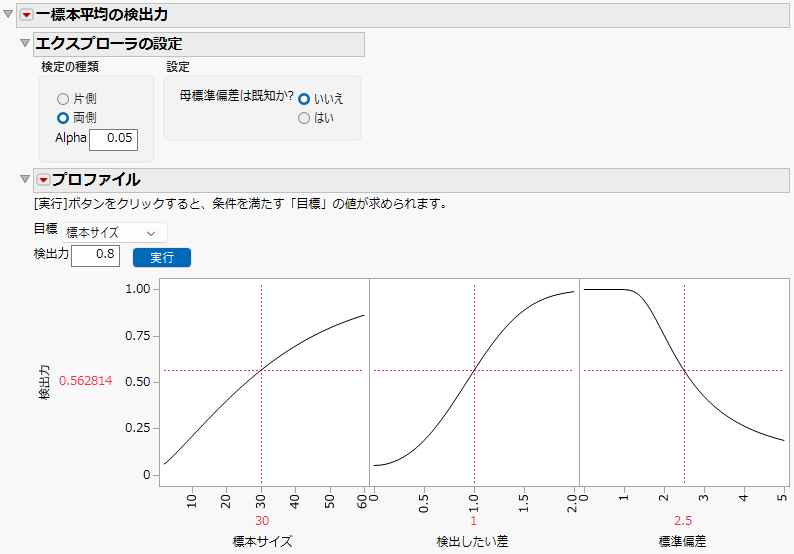Click the プロファイル header text
794x554 pixels.
click(x=96, y=180)
